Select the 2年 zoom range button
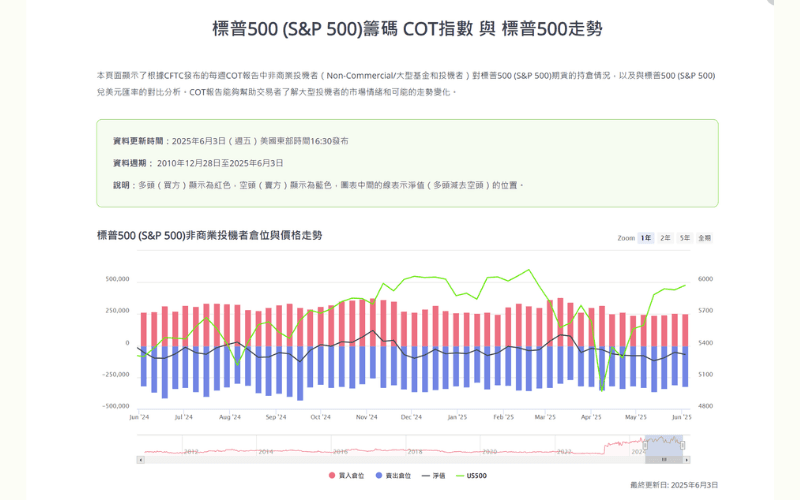Screen dimensions: 800x500 [665, 238]
